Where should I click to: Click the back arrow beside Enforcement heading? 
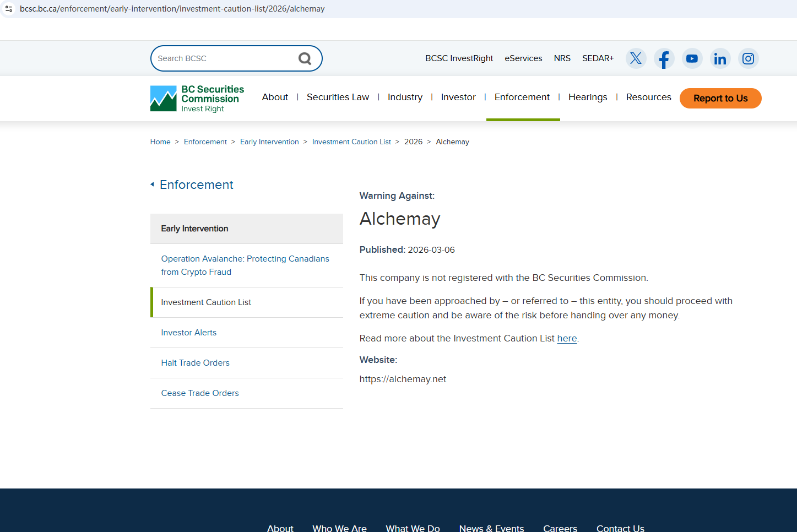152,184
